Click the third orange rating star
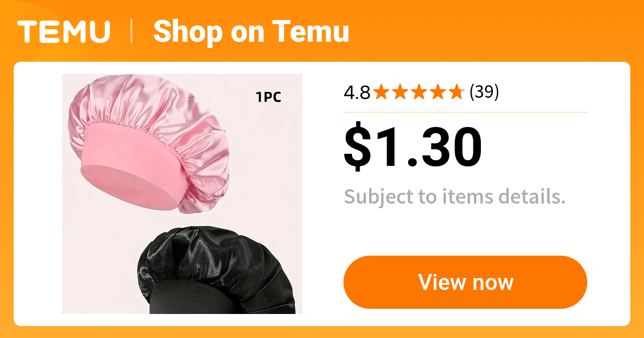644x338 pixels. (x=419, y=92)
